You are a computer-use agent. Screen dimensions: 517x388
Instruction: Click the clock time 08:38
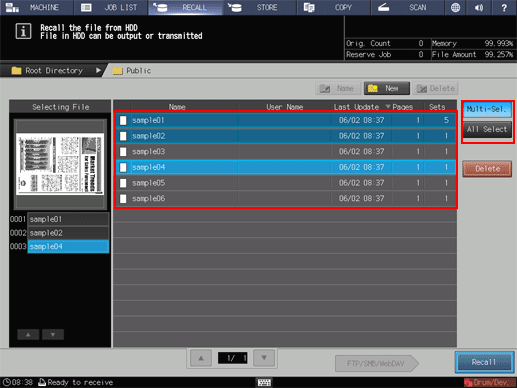pos(18,382)
